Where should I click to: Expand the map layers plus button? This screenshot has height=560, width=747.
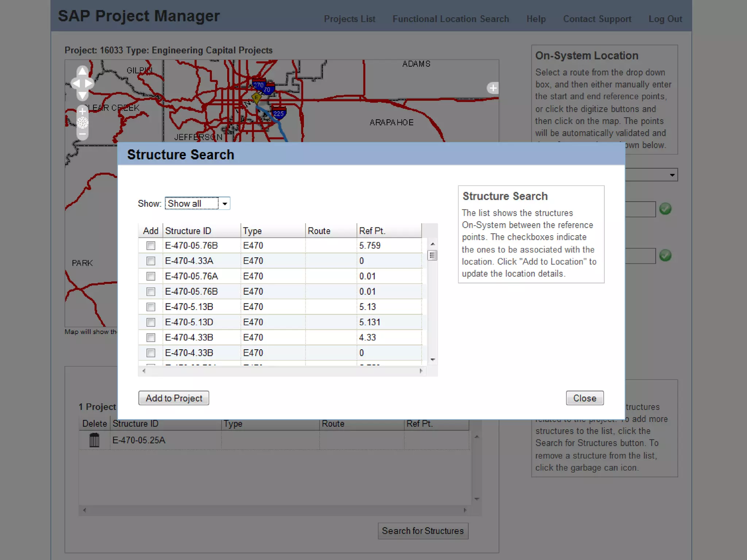point(493,88)
